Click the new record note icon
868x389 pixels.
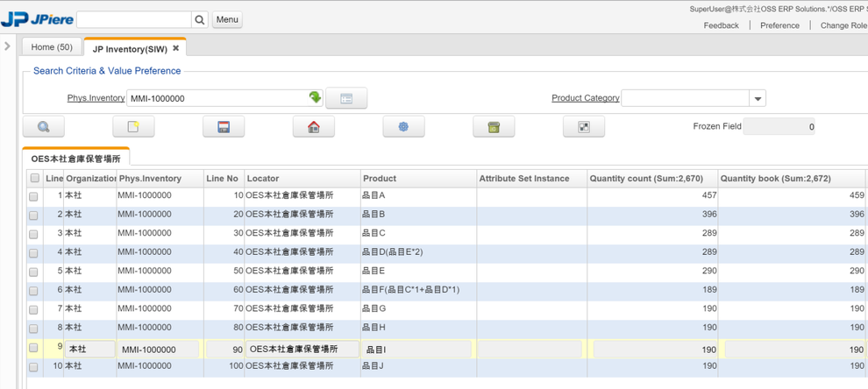[133, 127]
